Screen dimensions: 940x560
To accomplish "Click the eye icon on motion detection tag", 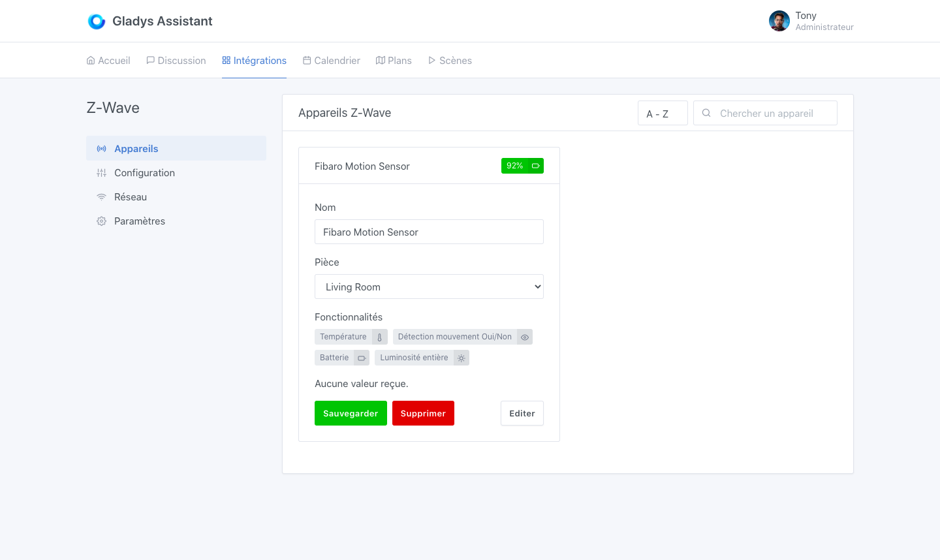I will (525, 337).
